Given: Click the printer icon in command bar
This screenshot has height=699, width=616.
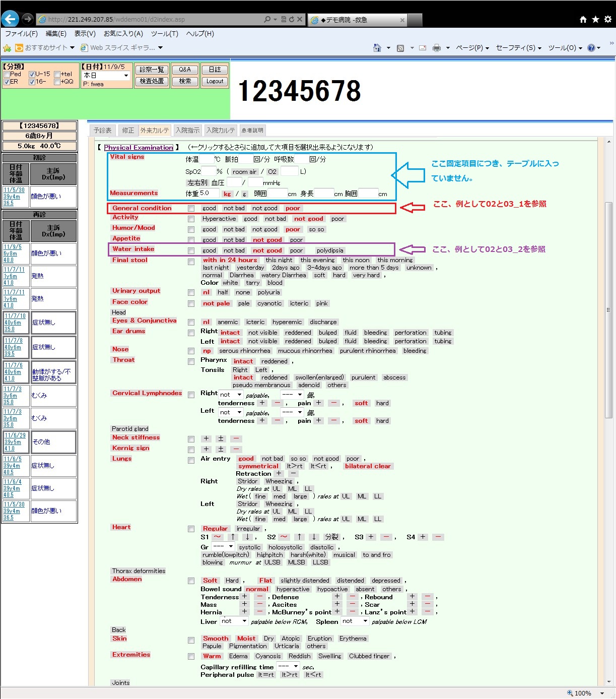Looking at the screenshot, I should coord(437,48).
